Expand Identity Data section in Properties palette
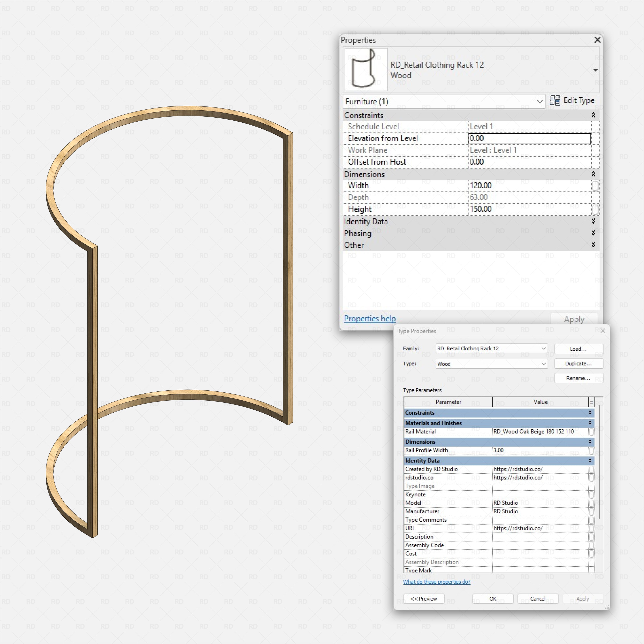The image size is (644, 644). pyautogui.click(x=593, y=221)
